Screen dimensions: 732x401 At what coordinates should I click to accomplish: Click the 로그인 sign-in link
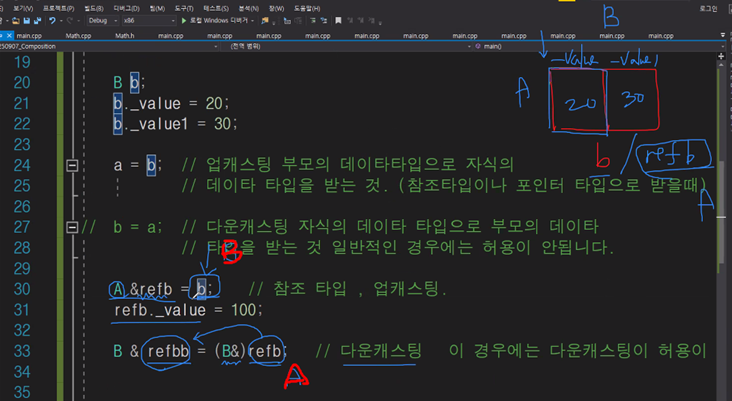708,8
